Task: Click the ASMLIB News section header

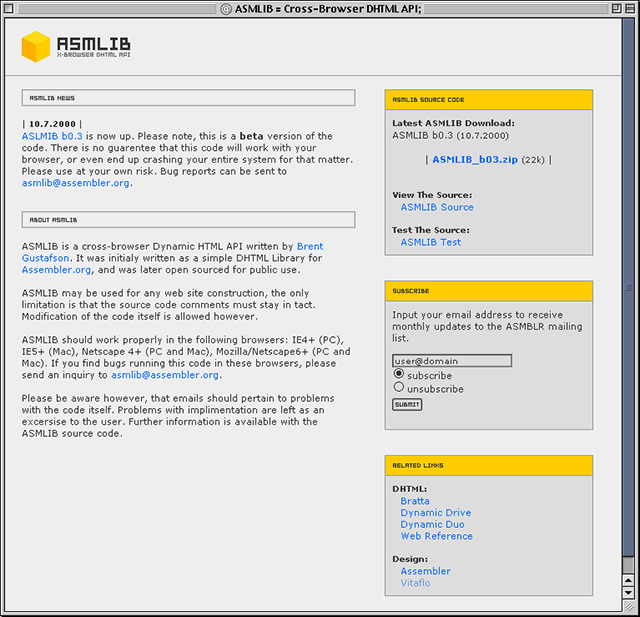Action: pos(189,98)
